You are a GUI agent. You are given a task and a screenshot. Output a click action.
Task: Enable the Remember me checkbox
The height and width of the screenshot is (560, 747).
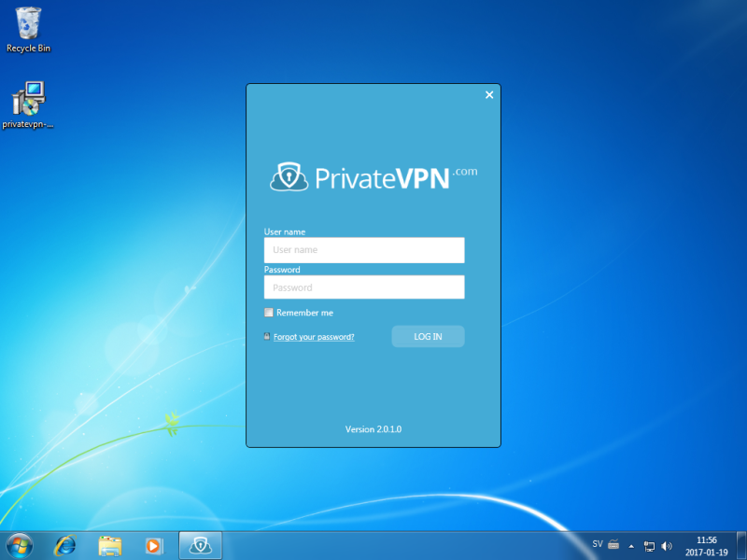click(x=269, y=313)
